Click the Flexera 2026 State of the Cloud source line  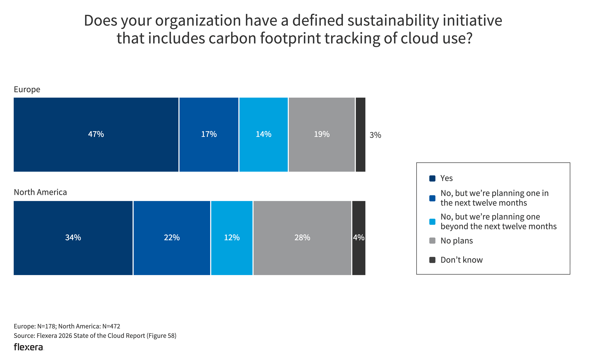(95, 336)
